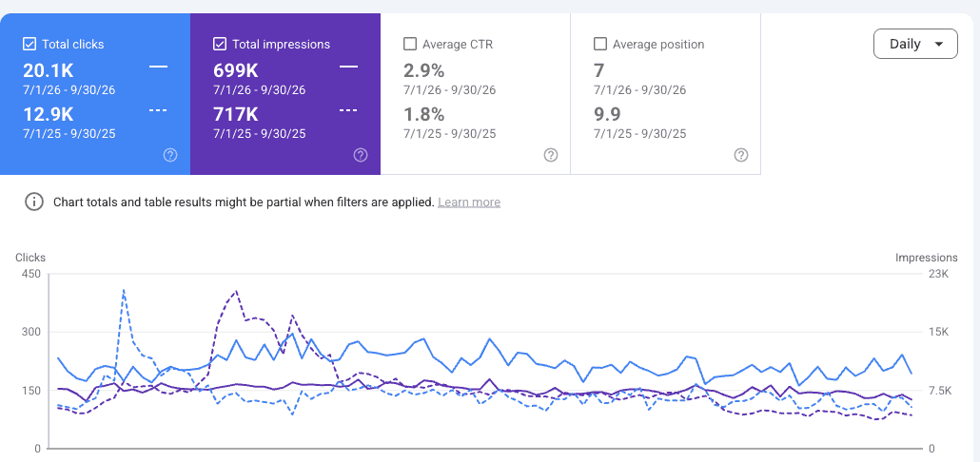
Task: Click the 7/1/25 - 9/30/25 date under 717K
Action: click(260, 134)
